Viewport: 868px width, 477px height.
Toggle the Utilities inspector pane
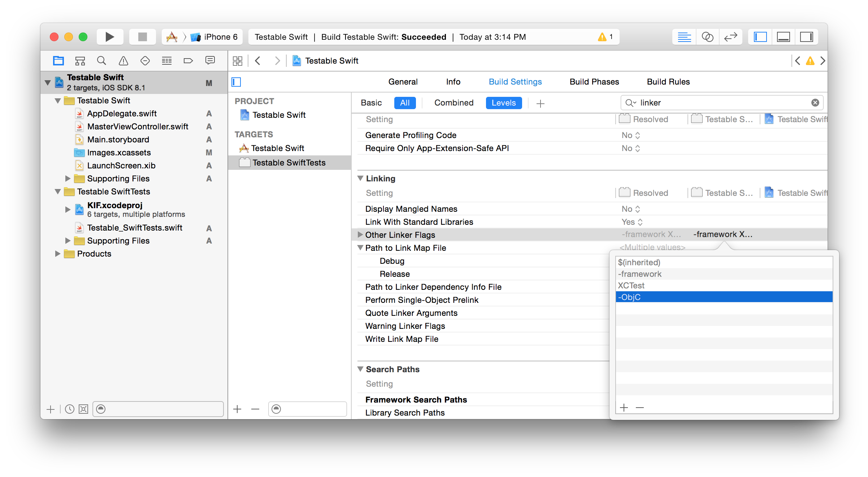[x=806, y=37]
